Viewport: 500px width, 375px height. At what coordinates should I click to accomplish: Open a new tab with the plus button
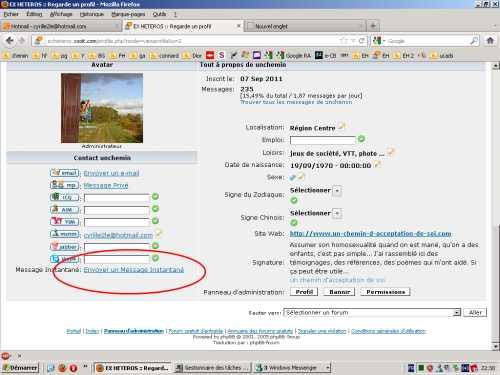coord(373,26)
